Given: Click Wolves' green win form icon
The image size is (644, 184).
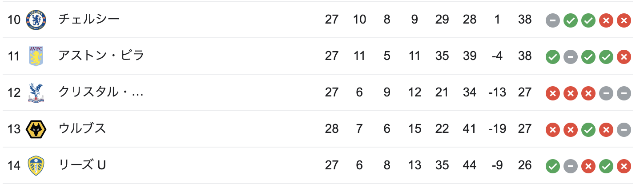Looking at the screenshot, I should (x=588, y=129).
